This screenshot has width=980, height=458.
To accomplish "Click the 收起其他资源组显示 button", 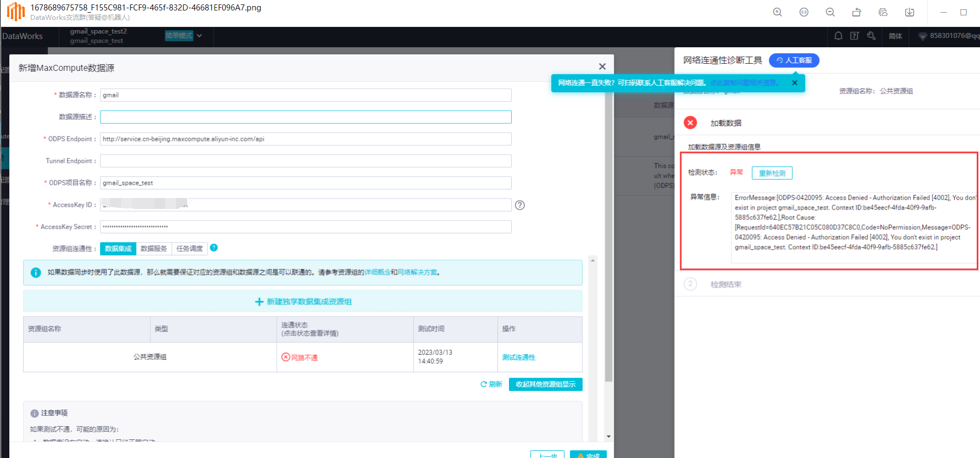I will click(x=546, y=384).
